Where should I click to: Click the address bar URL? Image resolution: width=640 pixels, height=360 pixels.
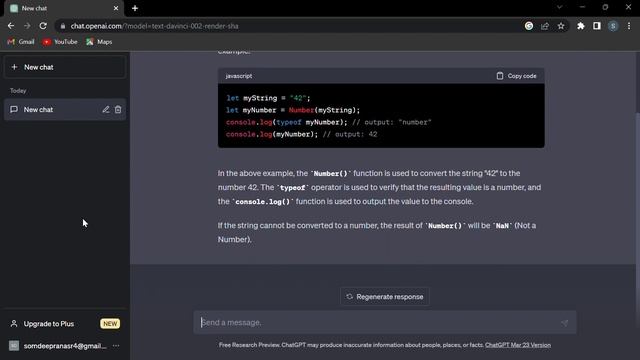(154, 26)
